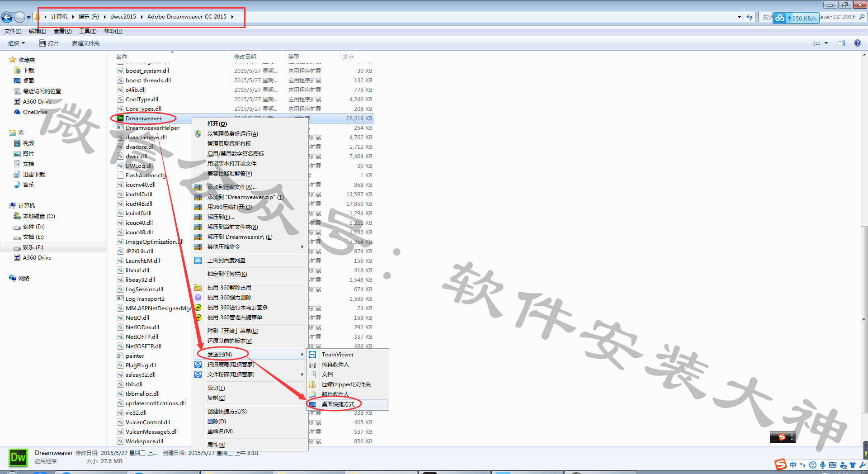Open the Tools menu
The height and width of the screenshot is (474, 868).
pyautogui.click(x=88, y=31)
